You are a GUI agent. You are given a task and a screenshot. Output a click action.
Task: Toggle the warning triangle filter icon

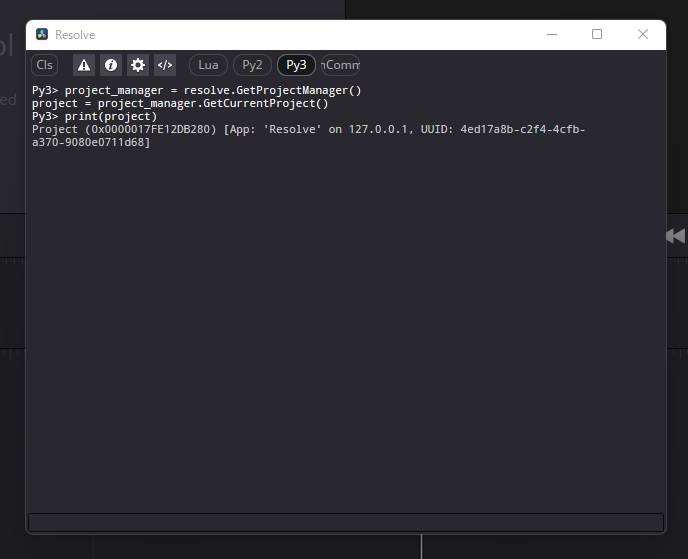[x=84, y=65]
